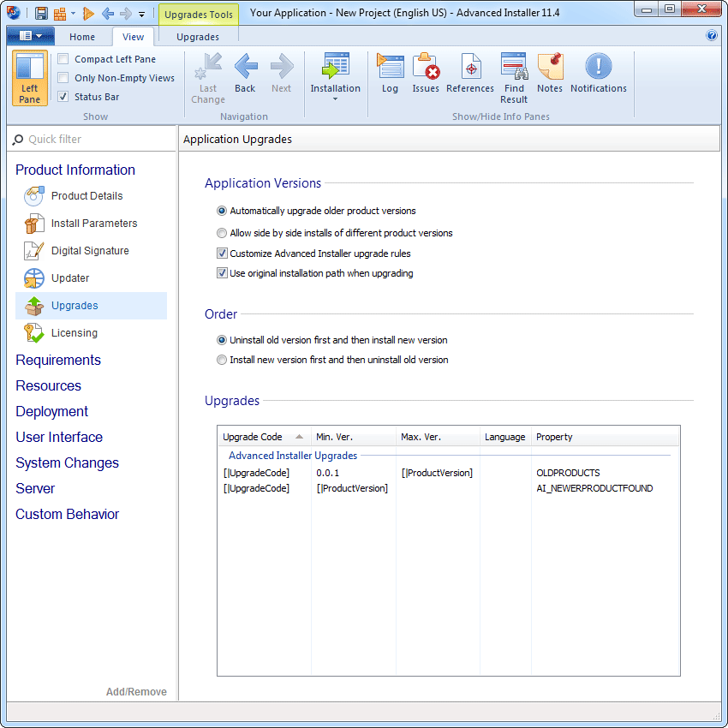The width and height of the screenshot is (728, 728).
Task: Expand the Requirements group
Action: [x=58, y=361]
